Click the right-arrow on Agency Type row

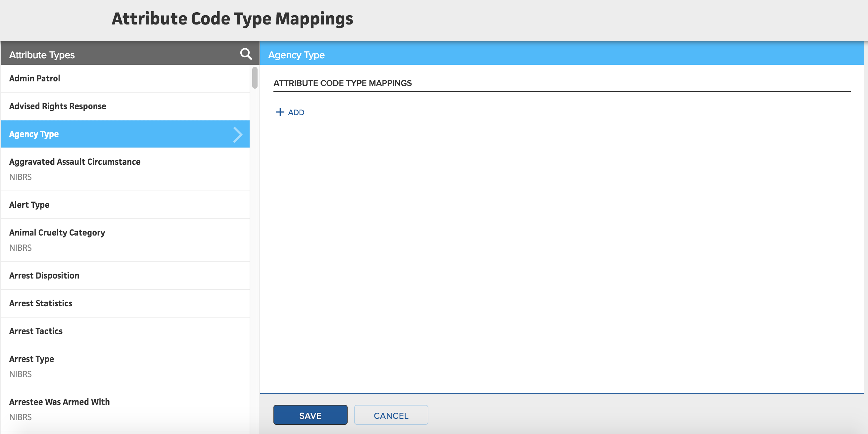tap(238, 134)
